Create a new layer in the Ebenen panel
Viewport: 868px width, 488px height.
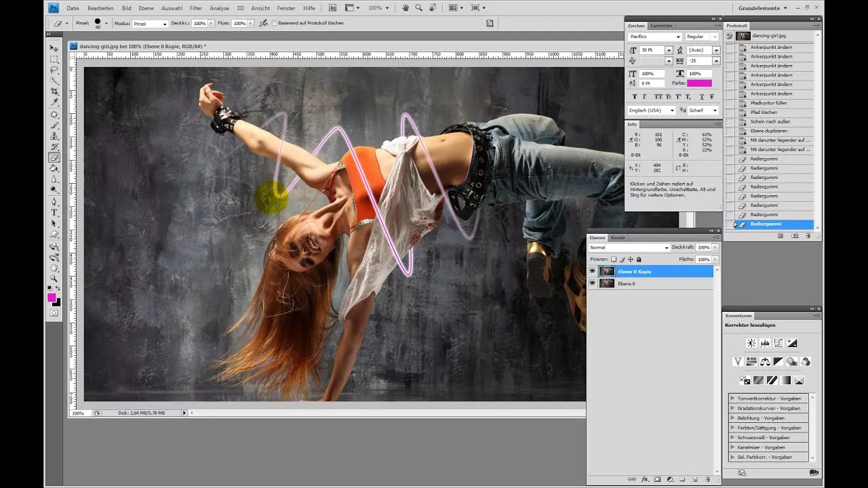point(694,479)
